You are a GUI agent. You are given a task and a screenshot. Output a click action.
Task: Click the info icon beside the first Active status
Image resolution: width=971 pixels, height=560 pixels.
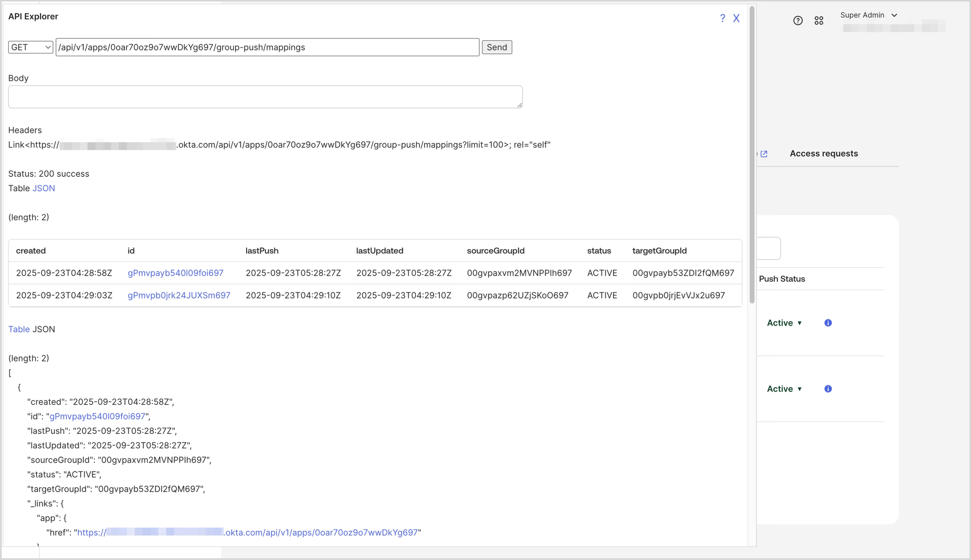[828, 323]
